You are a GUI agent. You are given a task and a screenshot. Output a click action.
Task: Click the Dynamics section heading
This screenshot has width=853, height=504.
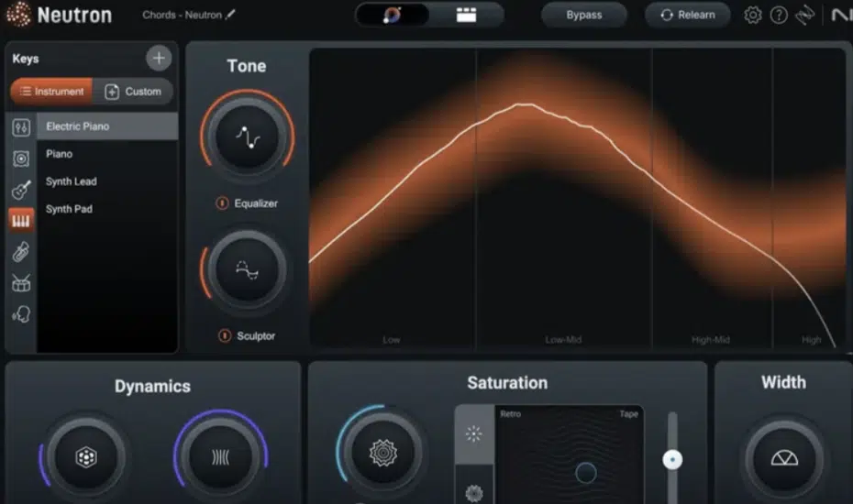coord(152,386)
